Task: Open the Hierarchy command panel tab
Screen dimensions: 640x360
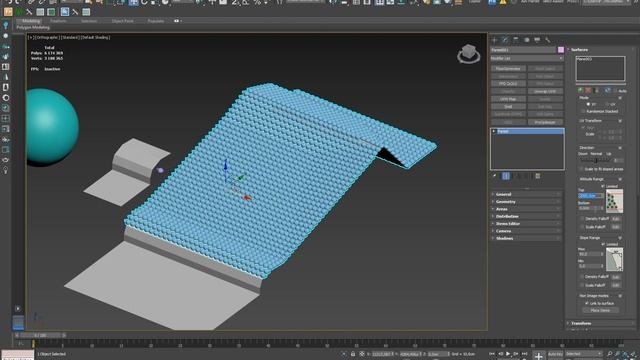Action: 516,40
